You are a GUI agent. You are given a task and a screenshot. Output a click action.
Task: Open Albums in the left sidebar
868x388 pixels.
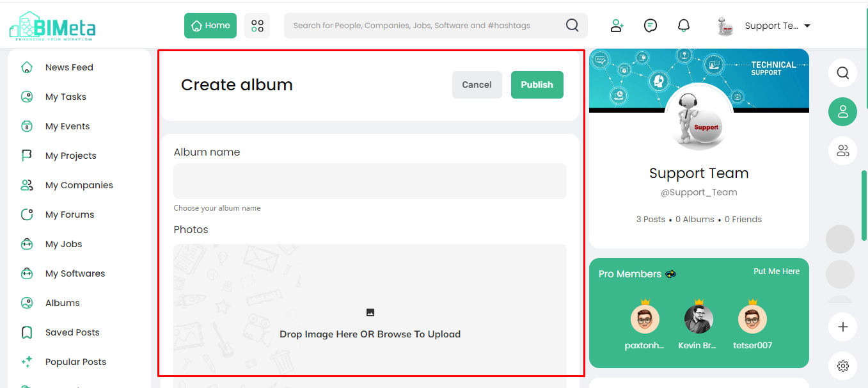click(x=63, y=303)
